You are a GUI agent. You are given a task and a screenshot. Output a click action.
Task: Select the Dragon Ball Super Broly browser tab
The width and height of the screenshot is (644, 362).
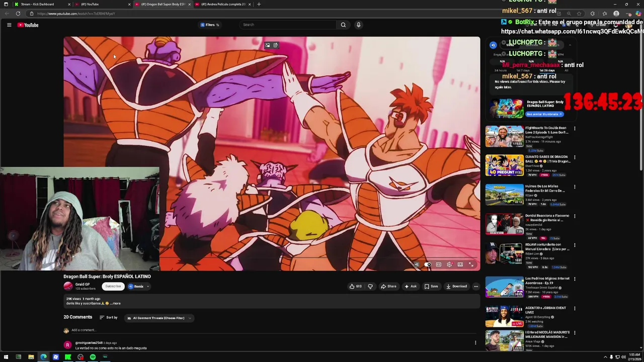(162, 4)
